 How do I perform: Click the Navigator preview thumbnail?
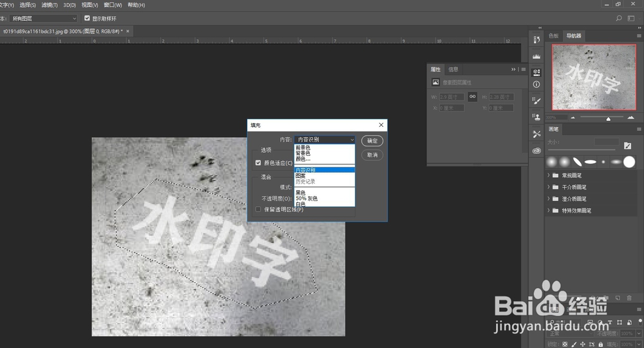594,77
